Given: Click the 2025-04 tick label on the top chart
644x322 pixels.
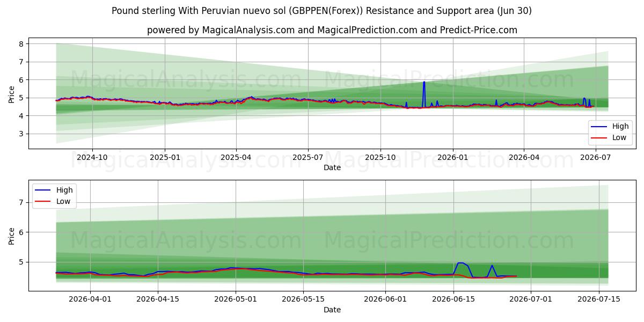Looking at the screenshot, I should [x=236, y=157].
